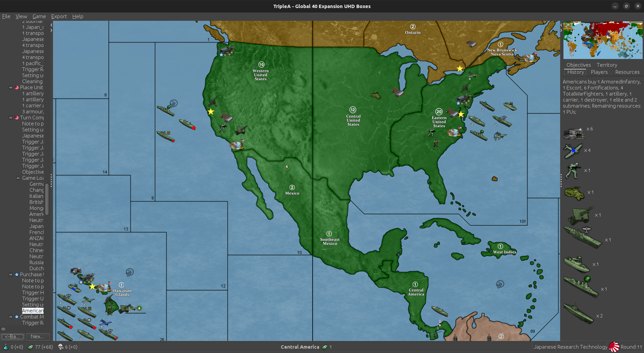Viewport: 644px width, 353px height.
Task: Click the bunker unit in Ontario
Action: pos(471,44)
